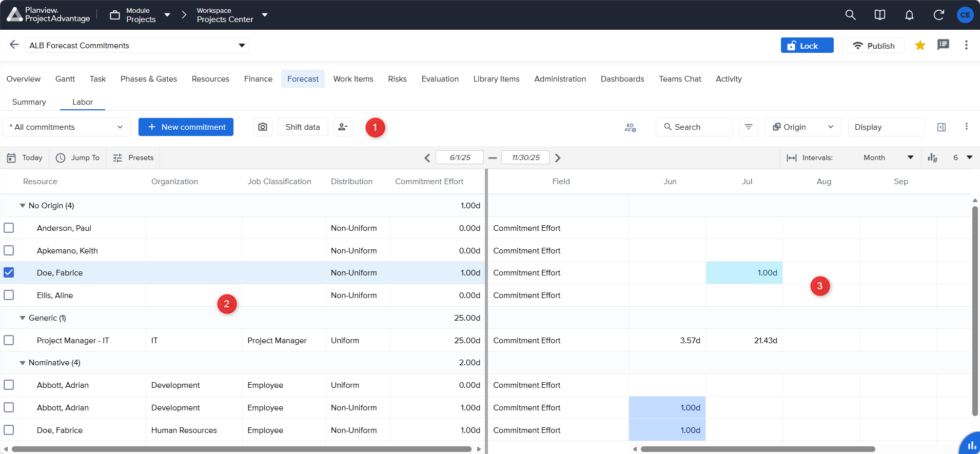
Task: Click the refresh icon in top bar
Action: pyautogui.click(x=938, y=15)
